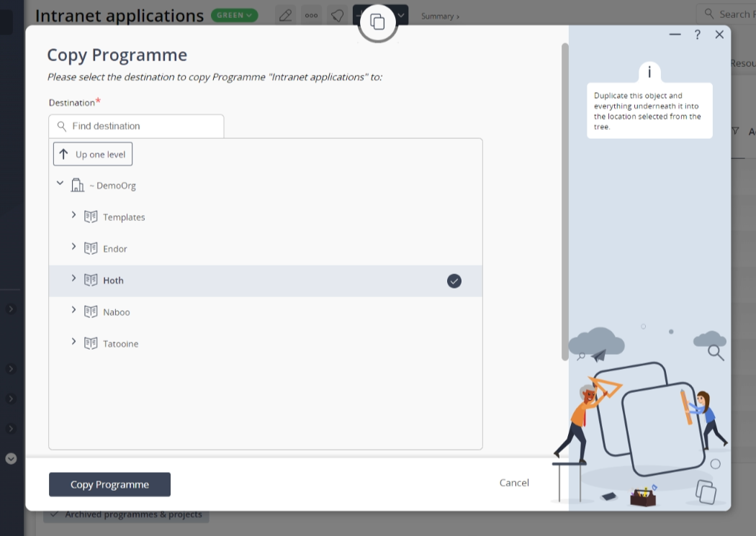Click the Templates portfolio book icon

click(x=91, y=217)
